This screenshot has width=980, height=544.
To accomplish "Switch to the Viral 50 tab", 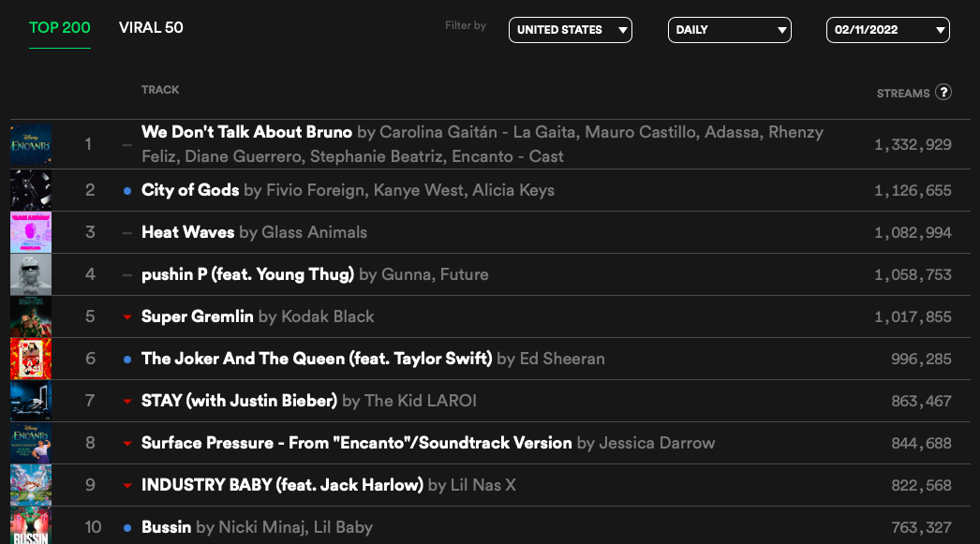I will click(151, 27).
